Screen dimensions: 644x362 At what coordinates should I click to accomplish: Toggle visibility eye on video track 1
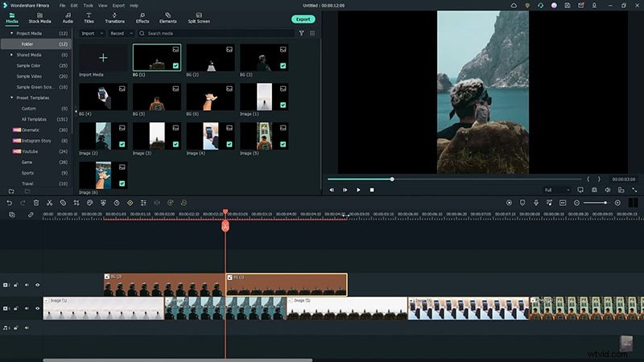37,308
